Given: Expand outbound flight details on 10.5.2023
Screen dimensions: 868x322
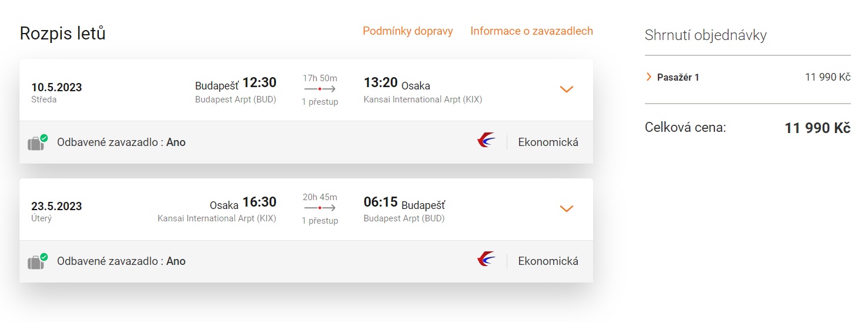Looking at the screenshot, I should tap(566, 89).
